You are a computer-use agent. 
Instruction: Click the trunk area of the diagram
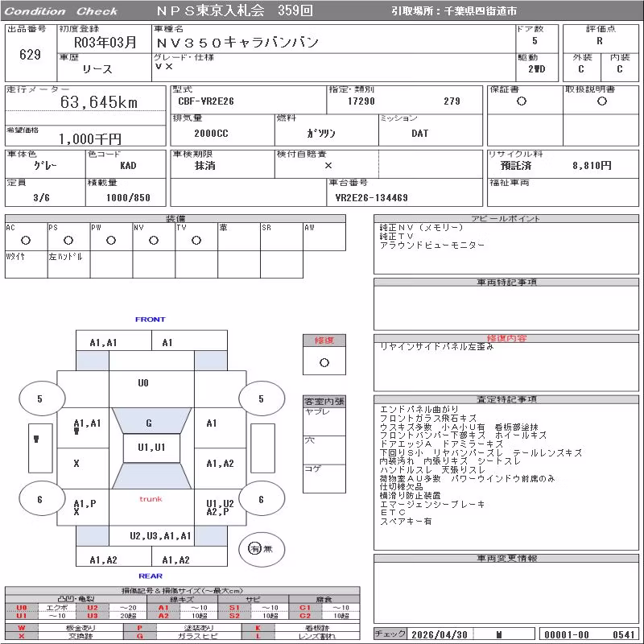click(151, 507)
